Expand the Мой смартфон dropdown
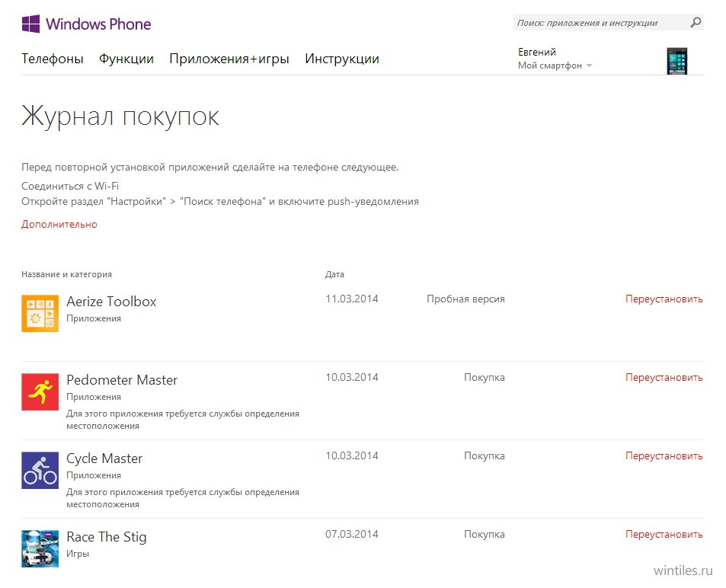726x588 pixels. coord(555,66)
